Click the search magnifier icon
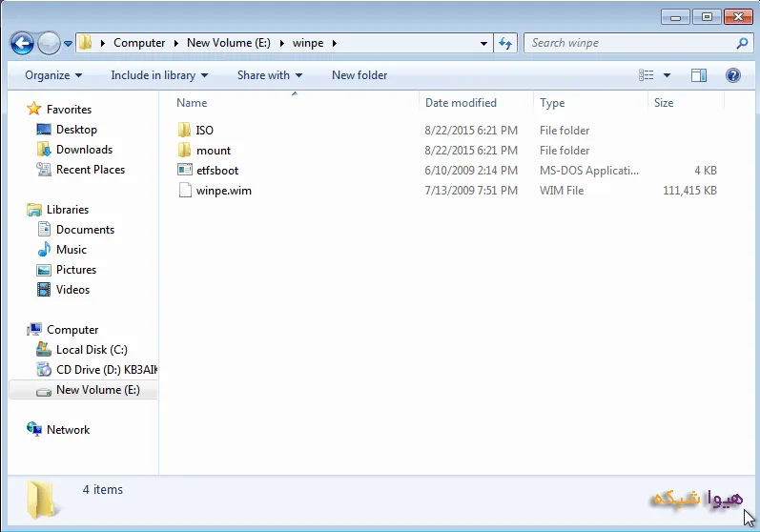The image size is (760, 532). click(742, 43)
